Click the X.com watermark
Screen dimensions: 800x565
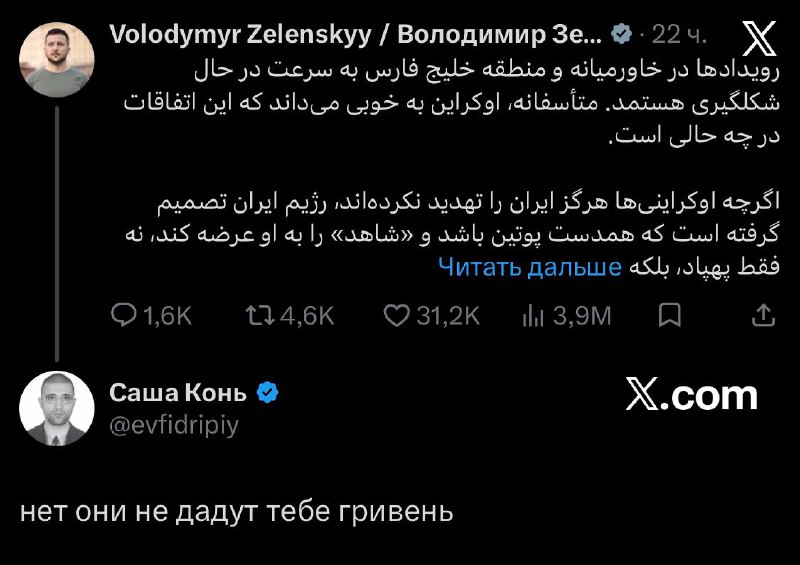point(691,395)
